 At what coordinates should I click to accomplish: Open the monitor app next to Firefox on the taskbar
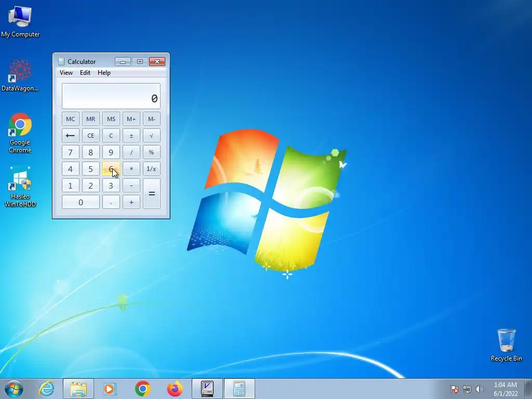pos(207,389)
